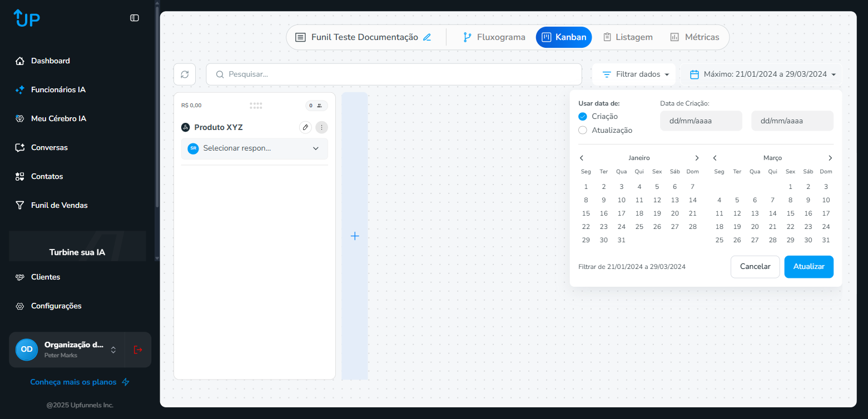Viewport: 868px width, 419px height.
Task: Open the Filtrar dados dropdown
Action: click(633, 74)
